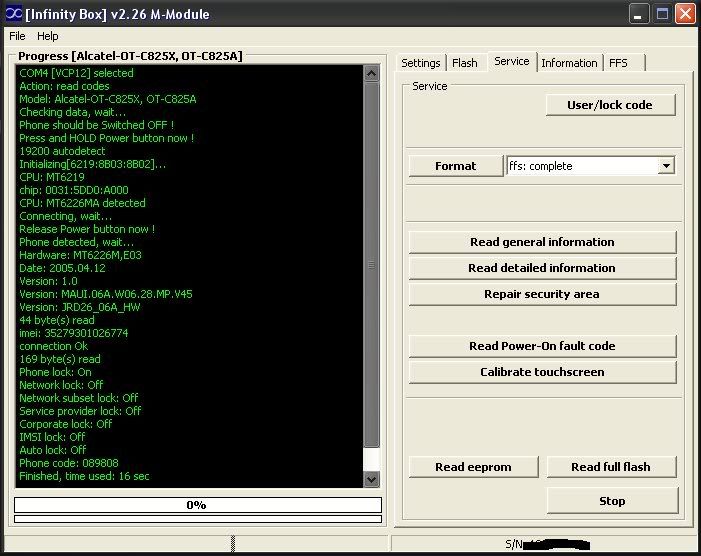Click Read general information button
The image size is (701, 556).
pos(542,242)
